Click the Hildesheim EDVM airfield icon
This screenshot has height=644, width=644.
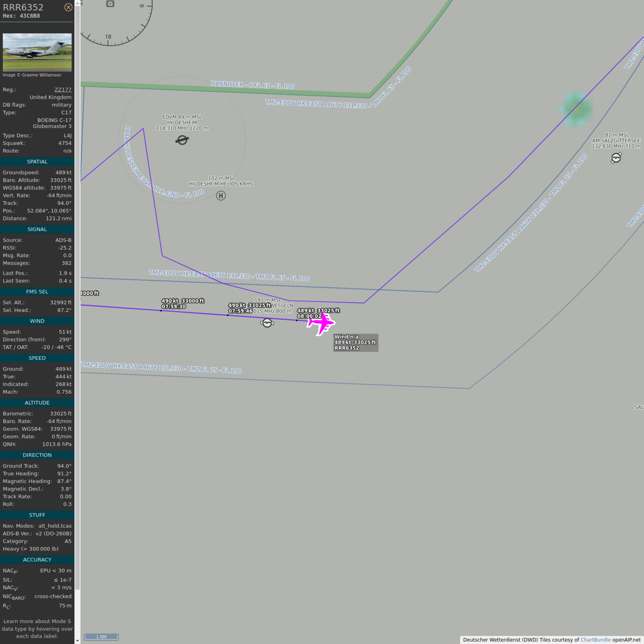point(182,140)
